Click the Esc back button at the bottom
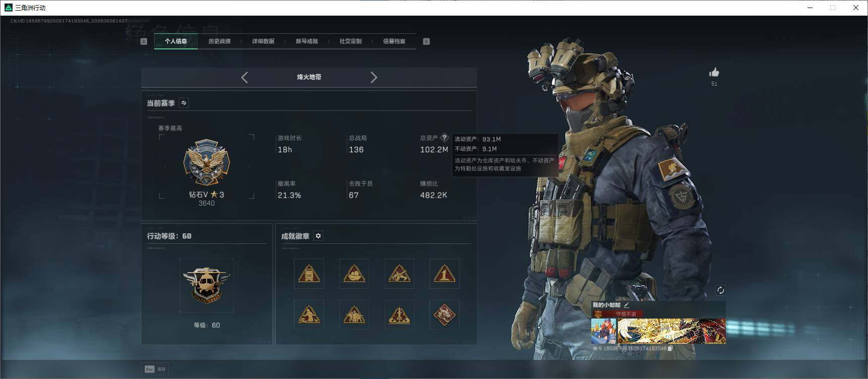Image resolution: width=868 pixels, height=379 pixels. 155,369
